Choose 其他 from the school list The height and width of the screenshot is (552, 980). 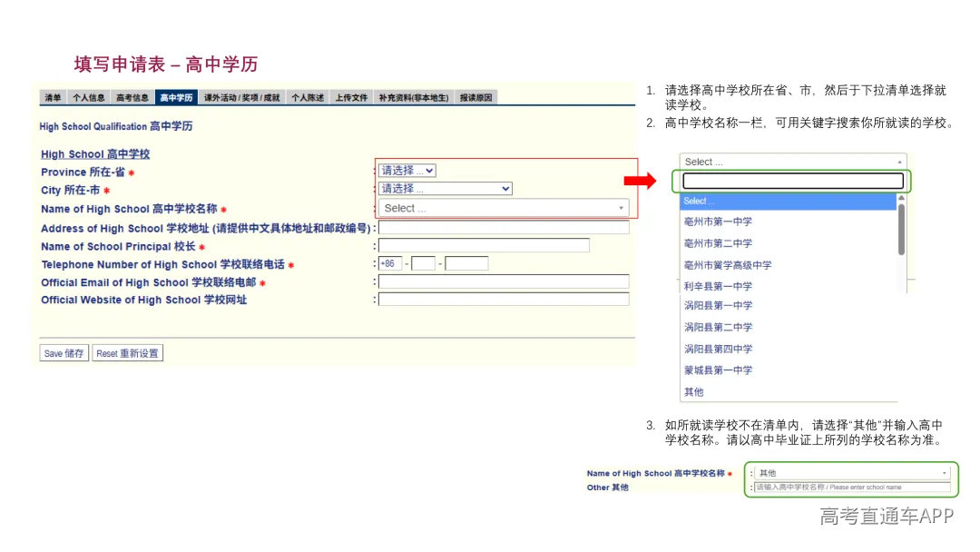click(x=694, y=392)
